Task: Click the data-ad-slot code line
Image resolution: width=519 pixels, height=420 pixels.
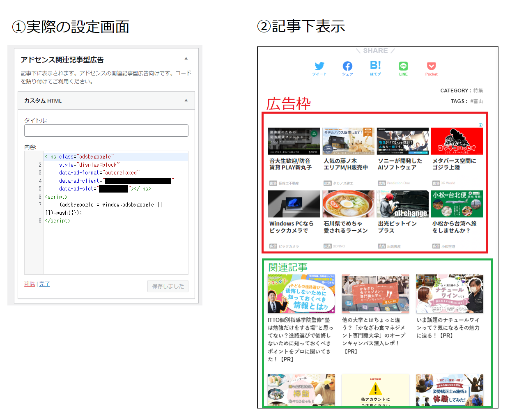Action: (x=105, y=188)
